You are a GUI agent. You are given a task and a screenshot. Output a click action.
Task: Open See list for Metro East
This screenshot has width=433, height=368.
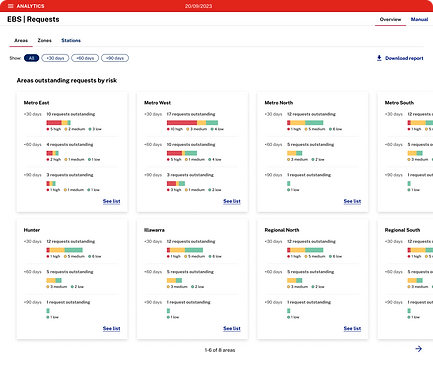point(111,201)
